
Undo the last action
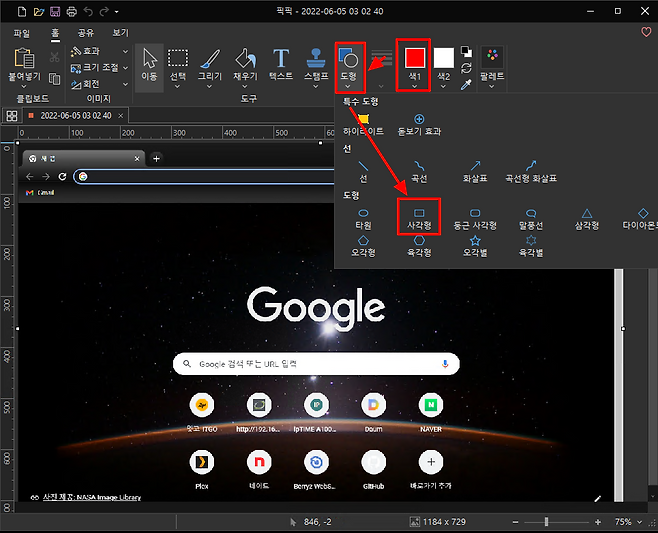coord(88,11)
